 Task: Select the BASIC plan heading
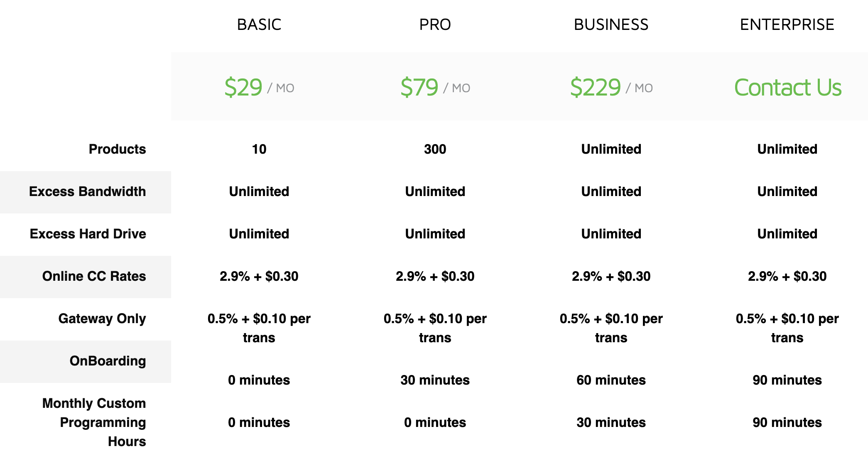tap(259, 25)
